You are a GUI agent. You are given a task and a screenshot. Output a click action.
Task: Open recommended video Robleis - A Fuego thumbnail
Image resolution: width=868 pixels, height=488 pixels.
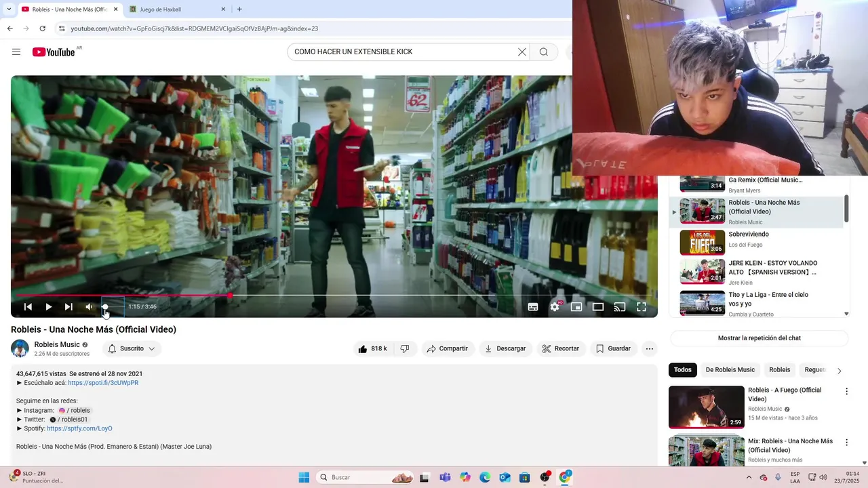[x=706, y=407]
